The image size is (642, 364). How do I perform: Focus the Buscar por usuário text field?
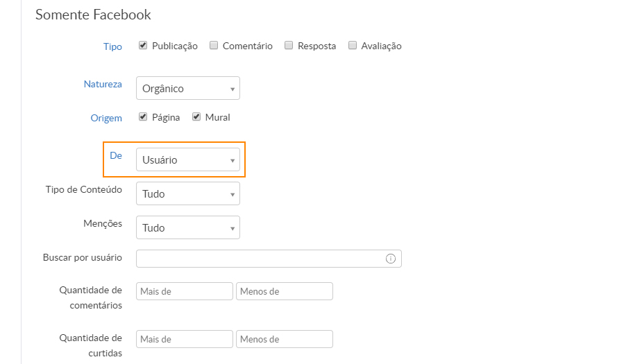click(260, 259)
